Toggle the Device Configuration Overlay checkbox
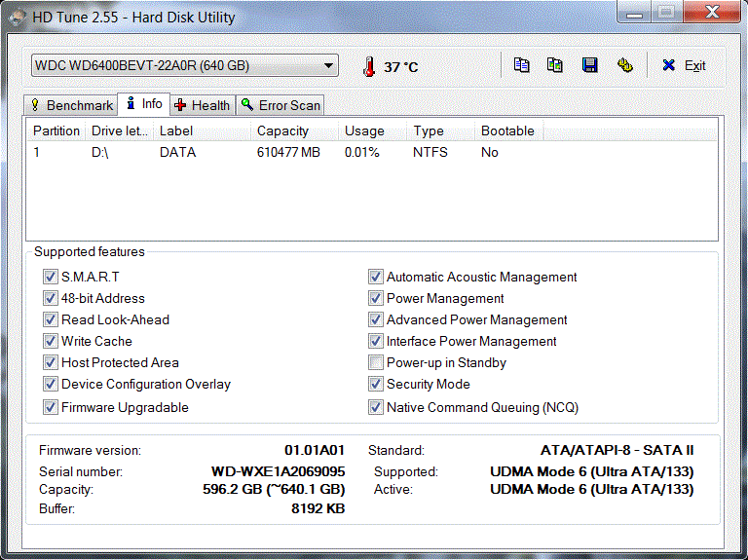 click(x=50, y=384)
